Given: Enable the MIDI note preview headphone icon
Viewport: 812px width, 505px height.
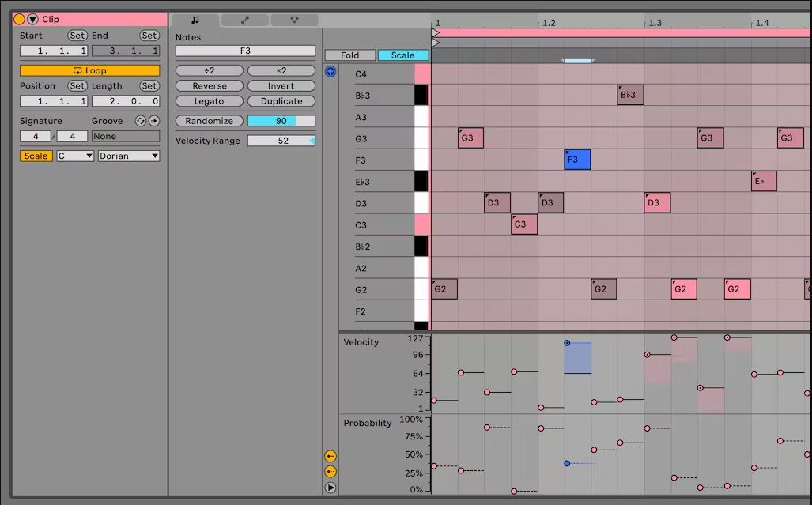Looking at the screenshot, I should point(330,71).
